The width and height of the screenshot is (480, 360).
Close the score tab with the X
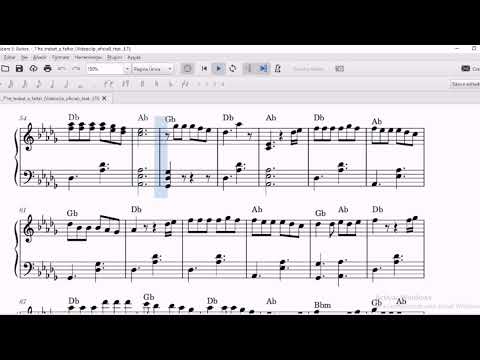point(104,98)
